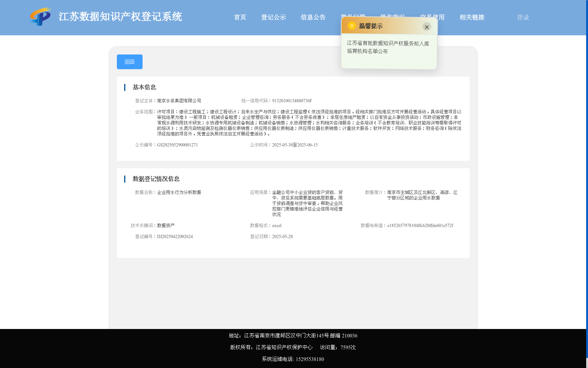Select the data name 企业用水行为分析数据
588x368 pixels.
(x=179, y=192)
